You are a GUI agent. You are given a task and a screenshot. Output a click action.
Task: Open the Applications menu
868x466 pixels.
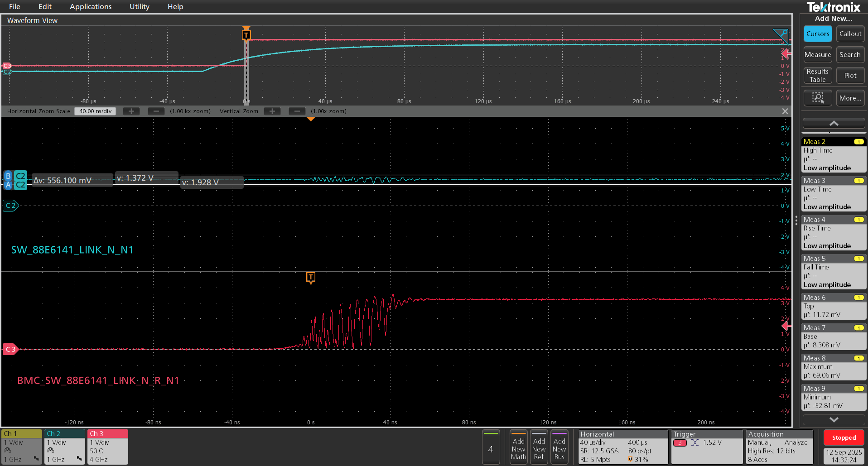(x=91, y=6)
